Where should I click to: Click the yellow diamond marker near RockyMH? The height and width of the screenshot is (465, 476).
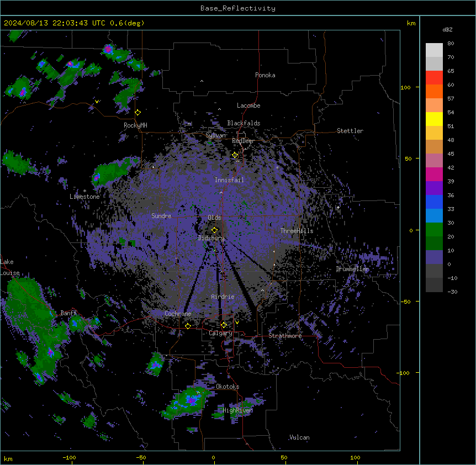[x=138, y=113]
